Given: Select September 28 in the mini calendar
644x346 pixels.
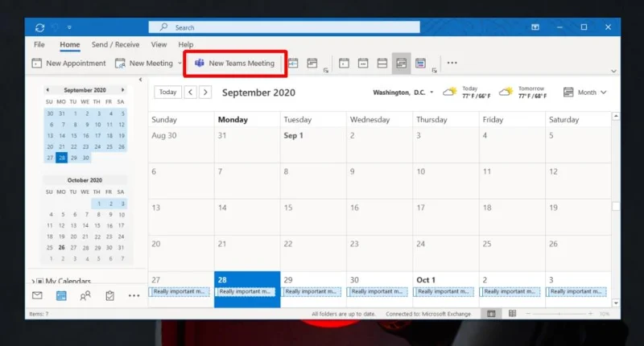Looking at the screenshot, I should point(62,158).
